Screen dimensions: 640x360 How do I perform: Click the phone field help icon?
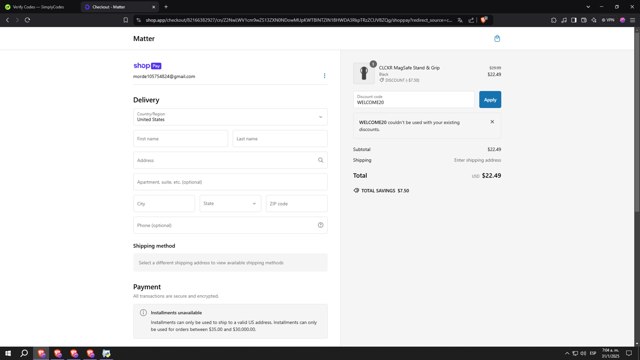click(x=320, y=225)
